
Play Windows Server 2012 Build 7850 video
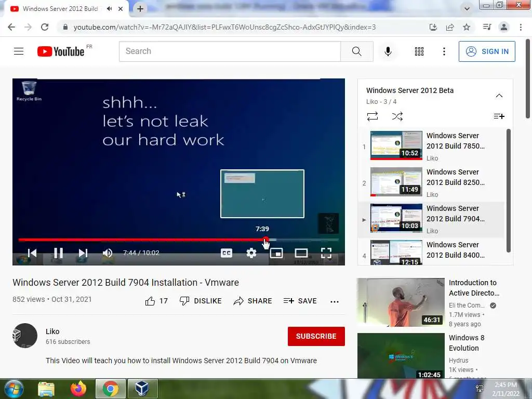432,146
